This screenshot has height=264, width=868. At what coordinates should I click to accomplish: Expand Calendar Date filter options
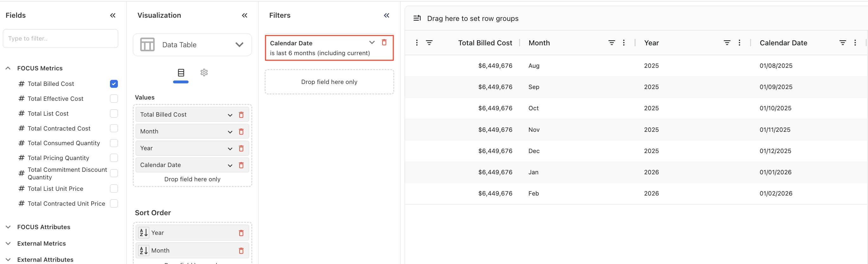372,42
